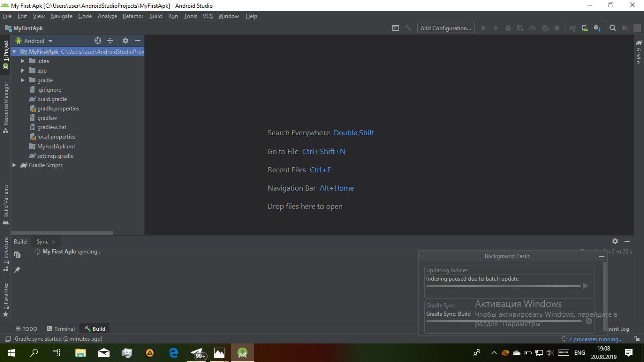Toggle the Structure side tab
Screen dimensions: 644x362
click(x=6, y=253)
